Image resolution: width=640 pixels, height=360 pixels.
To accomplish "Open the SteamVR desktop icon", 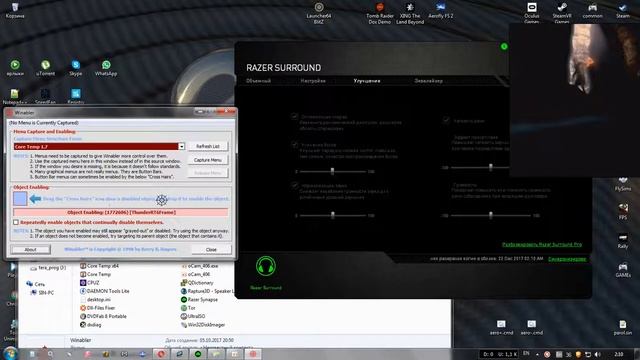I will coord(562,12).
